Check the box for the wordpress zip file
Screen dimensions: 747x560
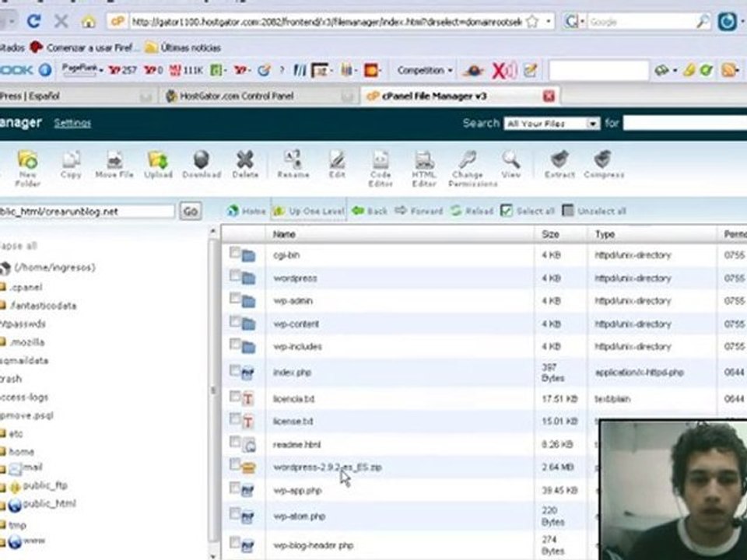[234, 464]
